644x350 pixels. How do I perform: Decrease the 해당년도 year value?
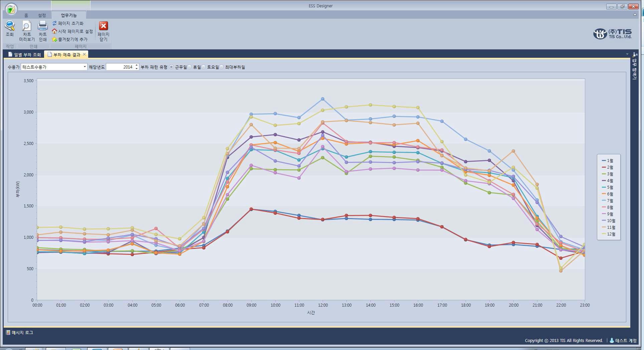137,68
